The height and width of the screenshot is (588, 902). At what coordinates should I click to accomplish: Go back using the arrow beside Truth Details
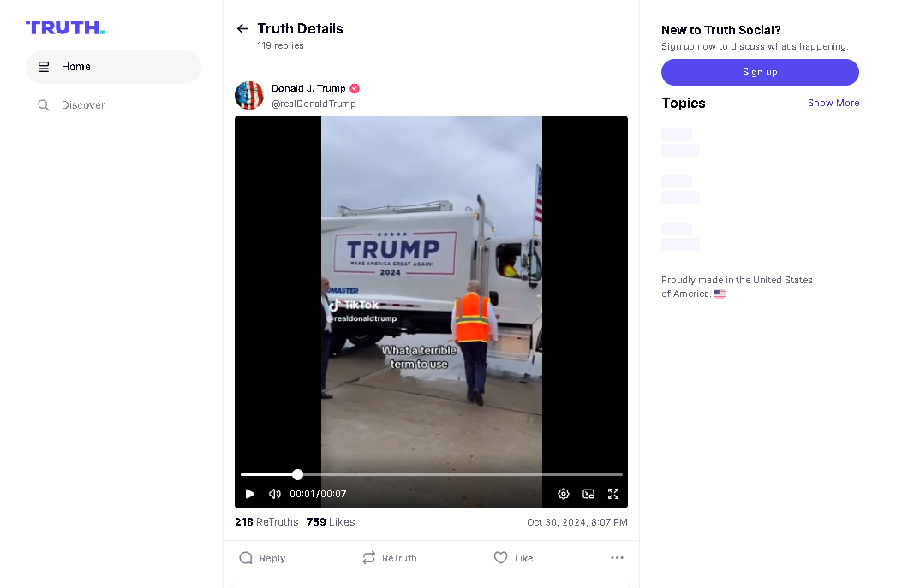[242, 28]
